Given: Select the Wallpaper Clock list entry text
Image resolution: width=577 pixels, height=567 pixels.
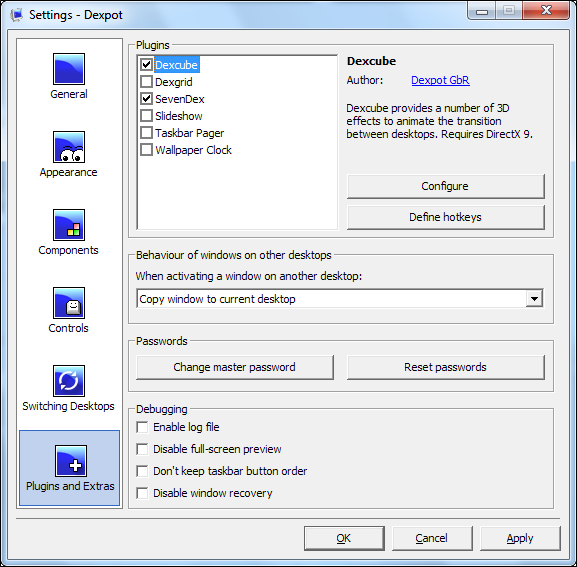Looking at the screenshot, I should click(x=194, y=150).
